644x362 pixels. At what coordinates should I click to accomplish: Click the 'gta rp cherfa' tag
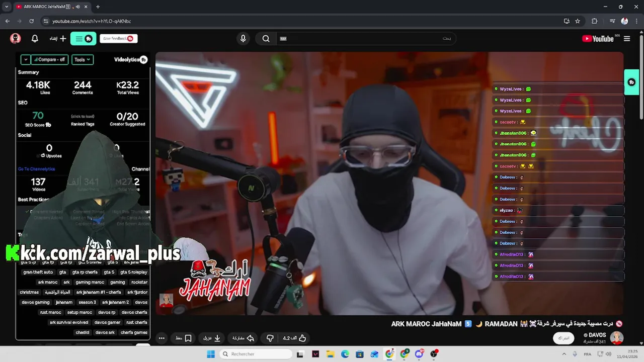click(x=85, y=272)
